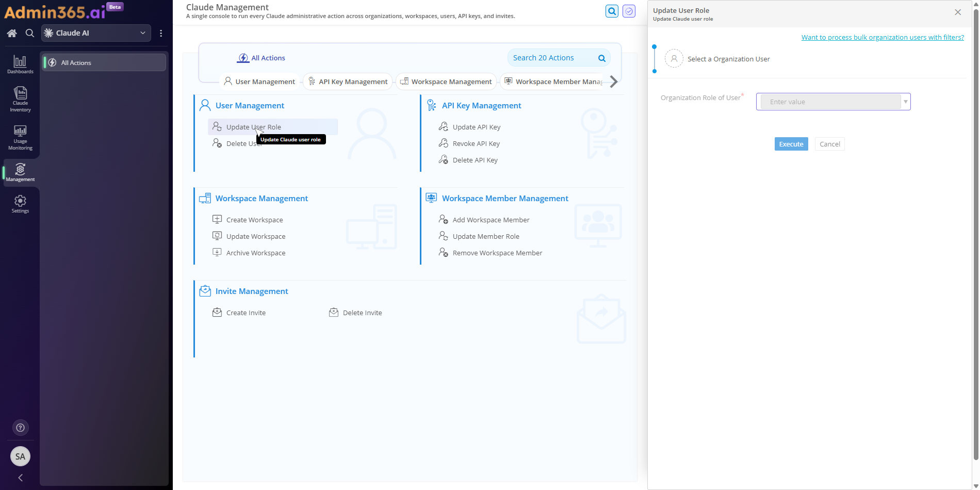The height and width of the screenshot is (490, 980).
Task: Click the Admin365.ai logo
Action: point(55,11)
